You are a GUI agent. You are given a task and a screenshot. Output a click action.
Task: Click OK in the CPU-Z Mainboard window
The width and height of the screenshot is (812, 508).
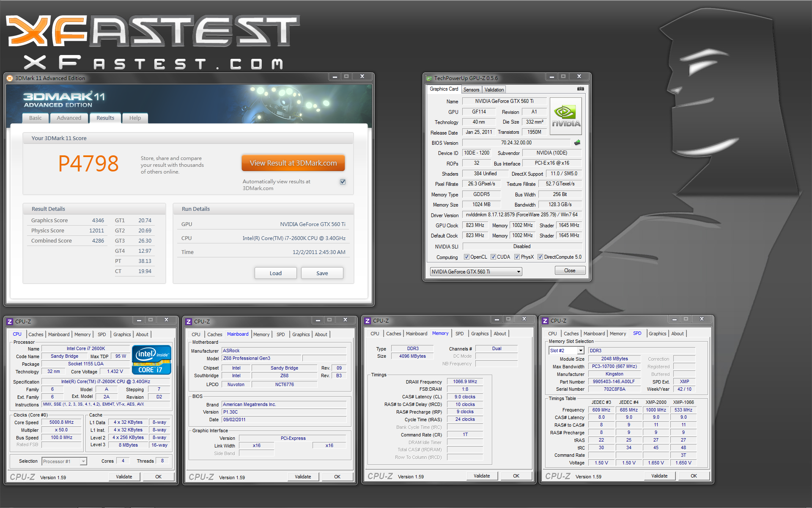tap(337, 477)
